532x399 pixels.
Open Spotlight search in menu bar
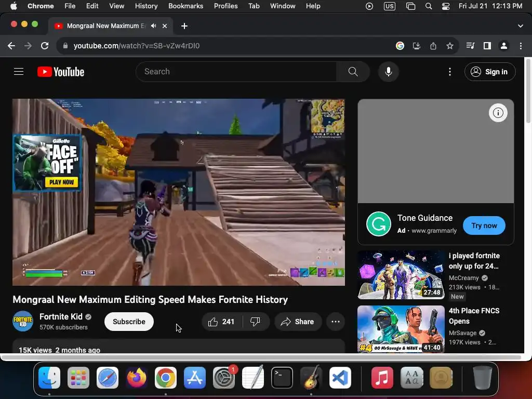pos(429,6)
